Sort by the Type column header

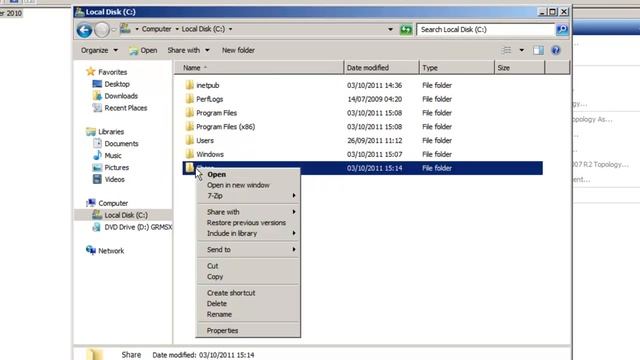(457, 68)
